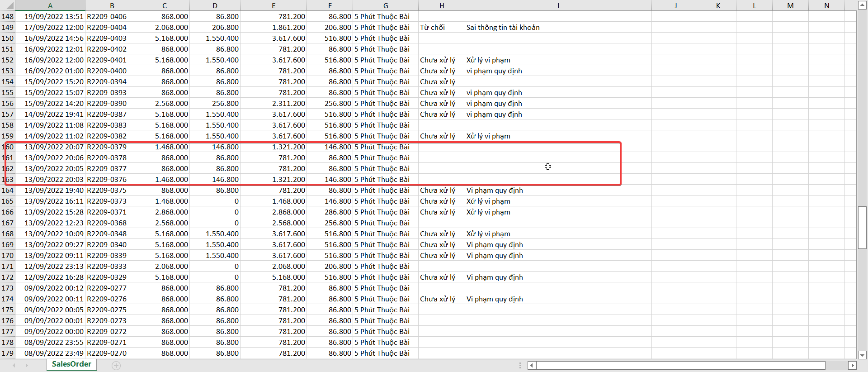Select column K header
This screenshot has height=372, width=868.
click(718, 5)
